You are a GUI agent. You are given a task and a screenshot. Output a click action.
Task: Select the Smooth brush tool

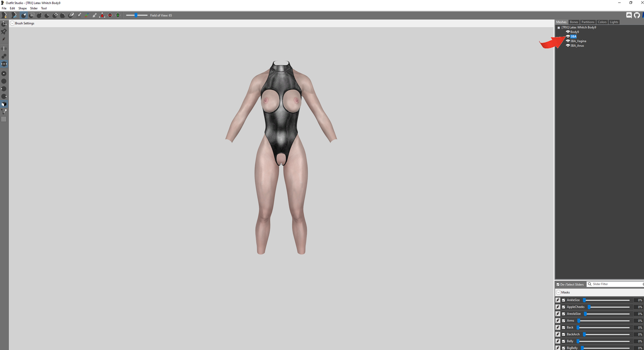(63, 15)
